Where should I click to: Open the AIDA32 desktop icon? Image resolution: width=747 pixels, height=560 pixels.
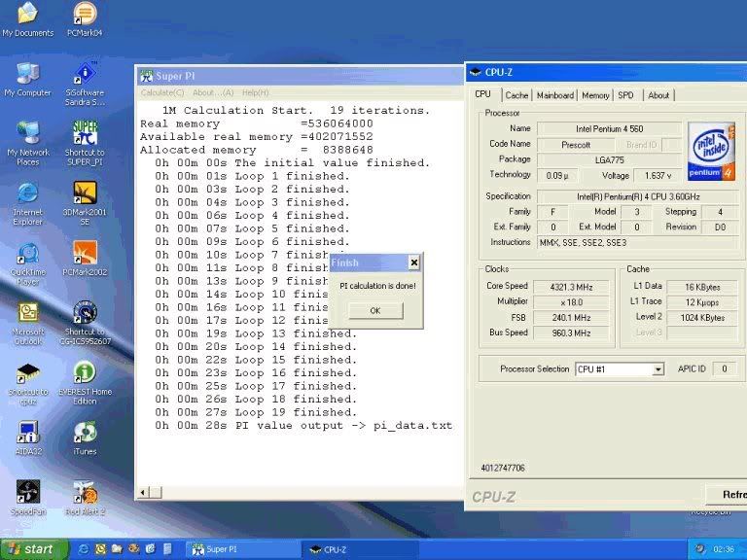tap(27, 438)
